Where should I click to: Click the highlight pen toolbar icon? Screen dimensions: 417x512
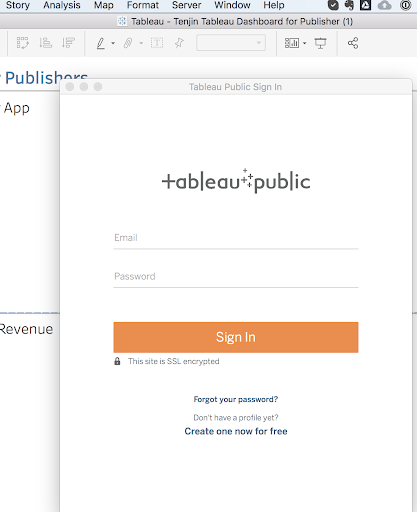coord(101,43)
